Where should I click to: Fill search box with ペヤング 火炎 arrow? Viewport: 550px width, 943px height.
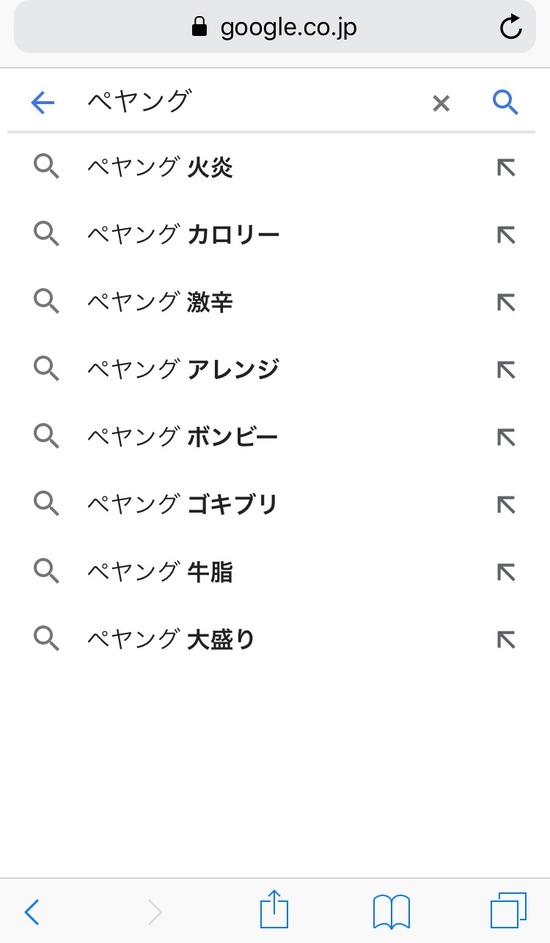[x=506, y=168]
